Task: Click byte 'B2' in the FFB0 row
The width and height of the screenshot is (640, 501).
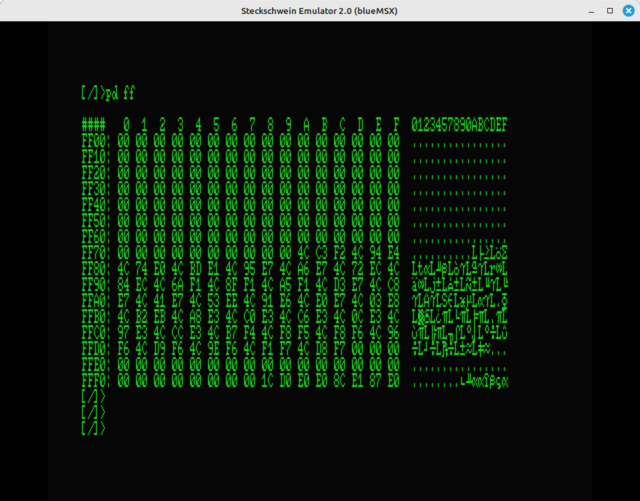Action: tap(141, 317)
